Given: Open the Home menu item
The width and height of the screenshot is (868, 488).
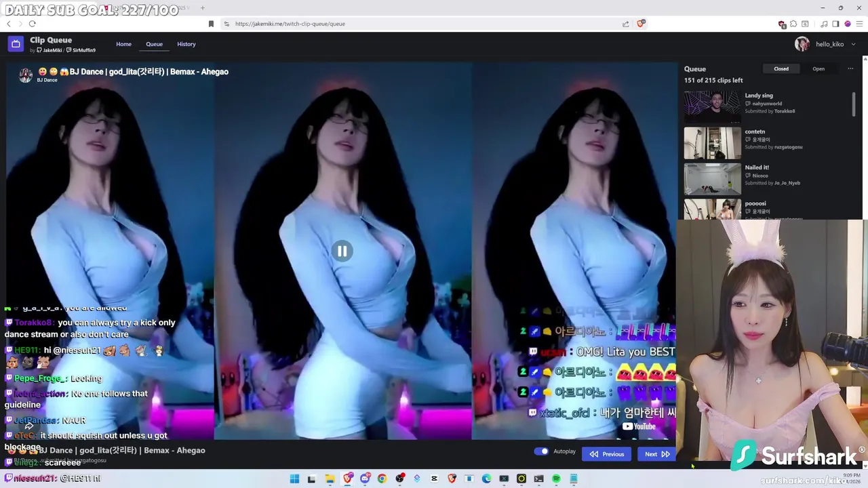Looking at the screenshot, I should (123, 44).
